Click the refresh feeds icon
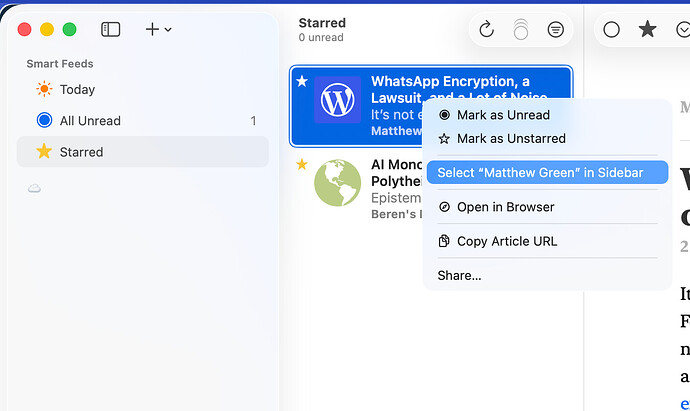This screenshot has height=411, width=690. pyautogui.click(x=486, y=30)
